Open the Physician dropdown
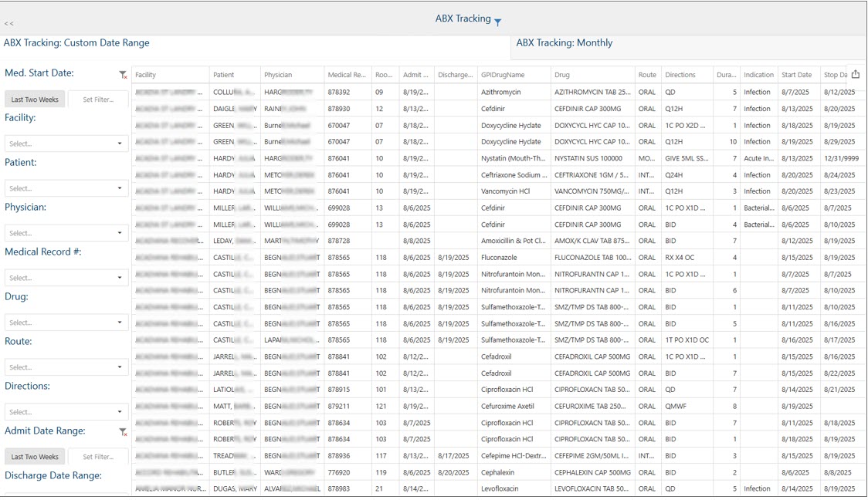This screenshot has height=500, width=868. click(x=66, y=233)
